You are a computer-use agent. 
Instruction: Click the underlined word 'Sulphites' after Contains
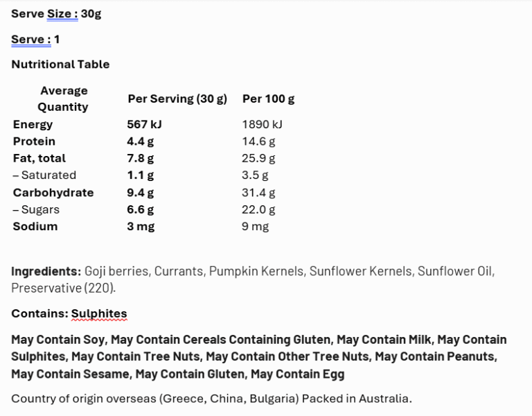pyautogui.click(x=99, y=313)
